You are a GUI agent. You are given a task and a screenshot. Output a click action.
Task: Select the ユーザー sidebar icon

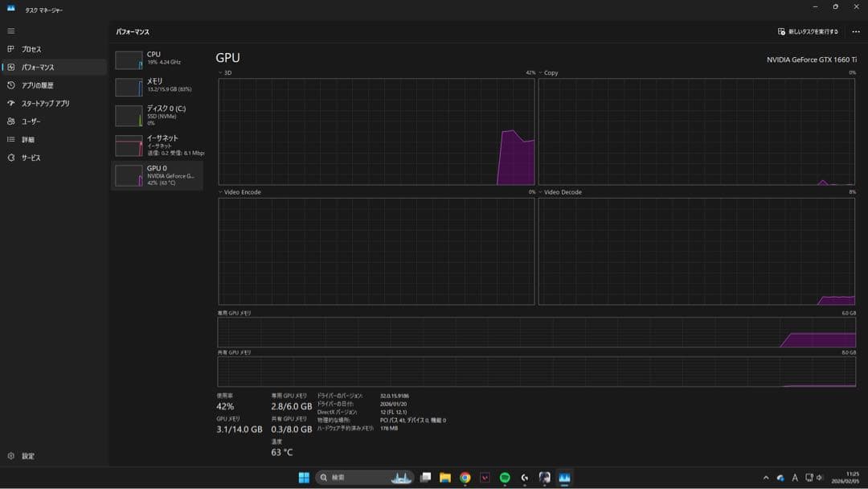11,121
